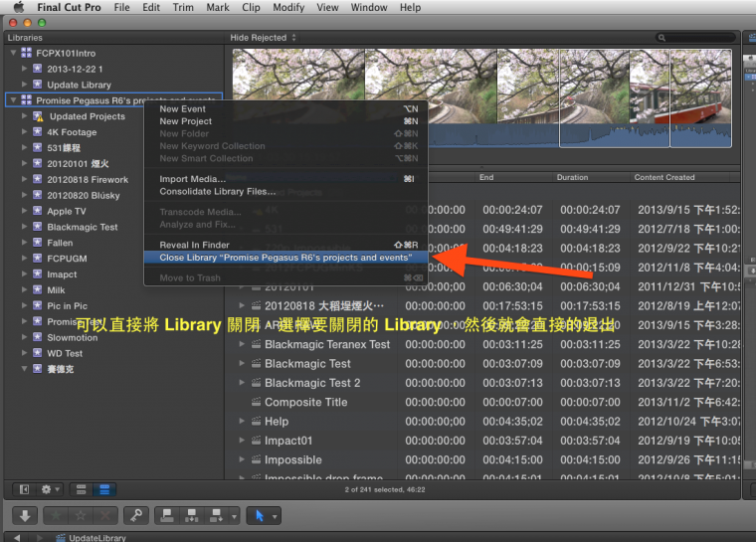The height and width of the screenshot is (542, 756).
Task: Open the tool selector dropdown arrow
Action: [x=275, y=516]
